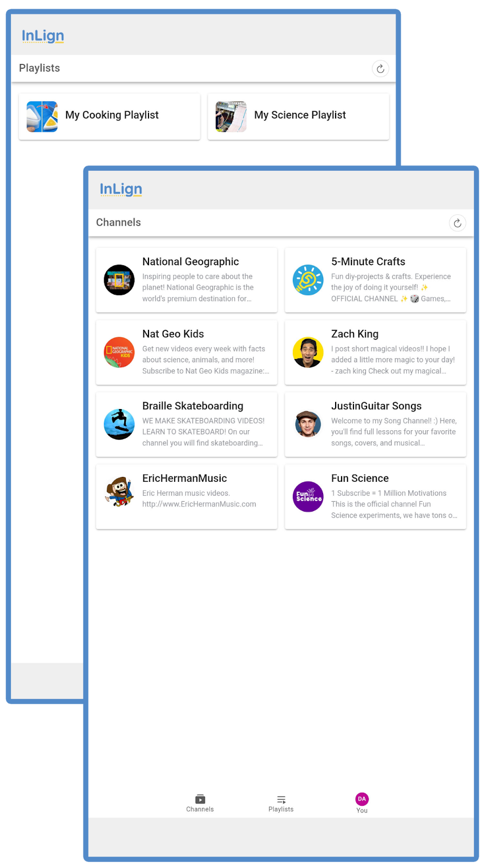The width and height of the screenshot is (482, 868).
Task: Open the Zach King channel title
Action: click(x=355, y=334)
